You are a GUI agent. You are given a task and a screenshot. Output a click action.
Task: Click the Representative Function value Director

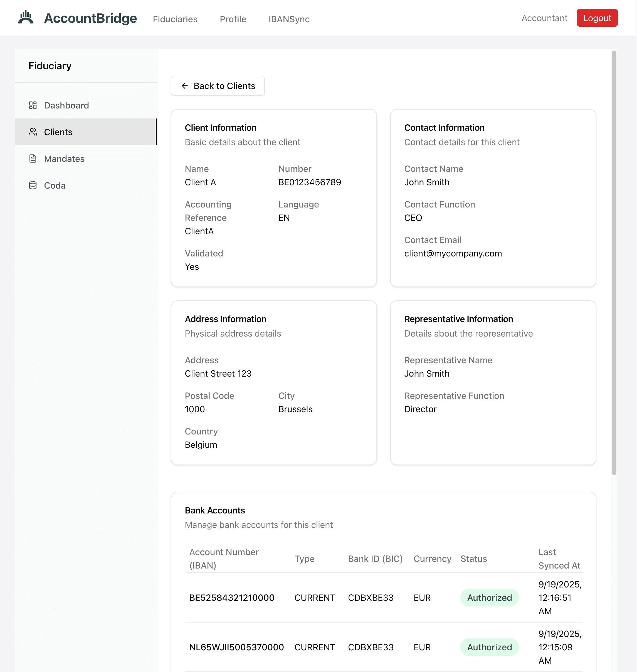point(420,409)
